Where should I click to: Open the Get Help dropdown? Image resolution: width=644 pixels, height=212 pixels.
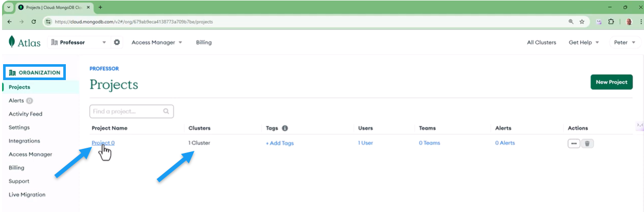click(583, 43)
